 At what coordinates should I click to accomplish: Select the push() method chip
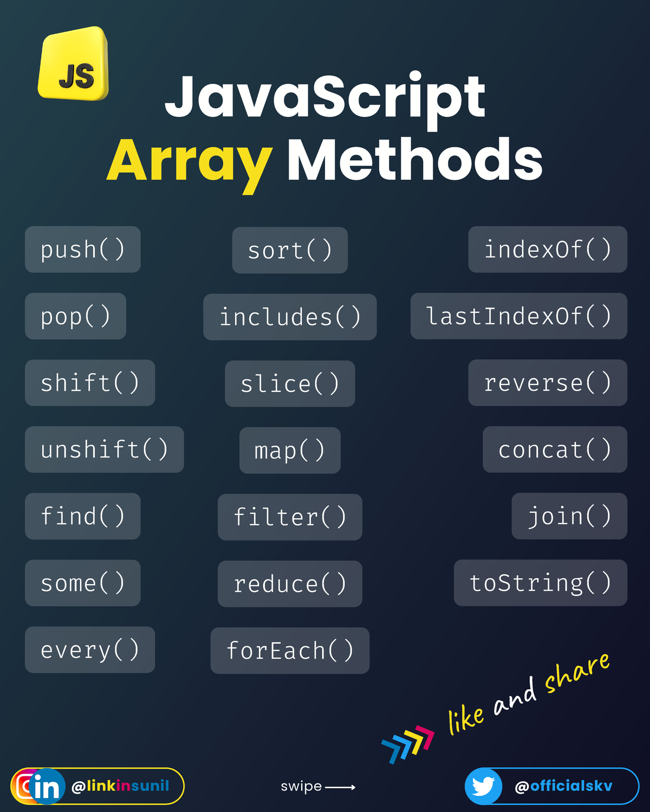(83, 250)
